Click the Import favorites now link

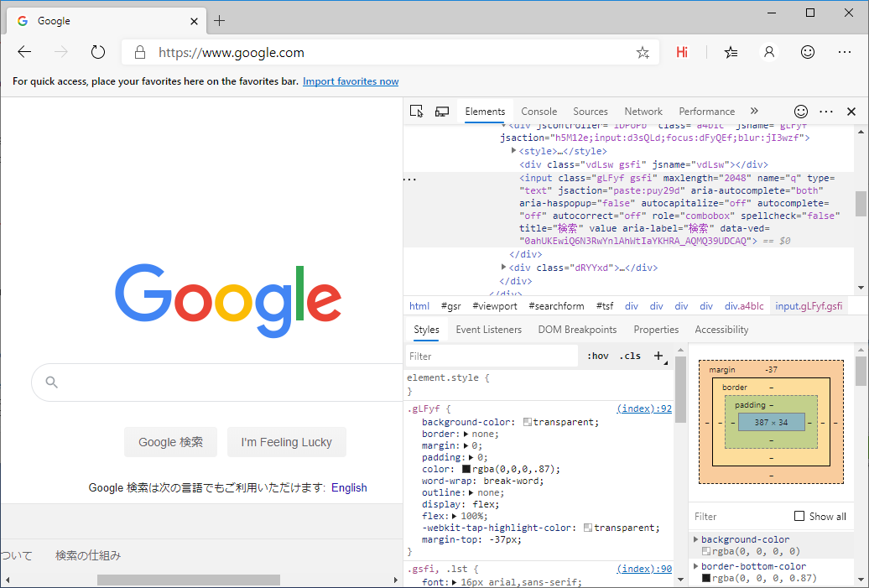click(351, 81)
